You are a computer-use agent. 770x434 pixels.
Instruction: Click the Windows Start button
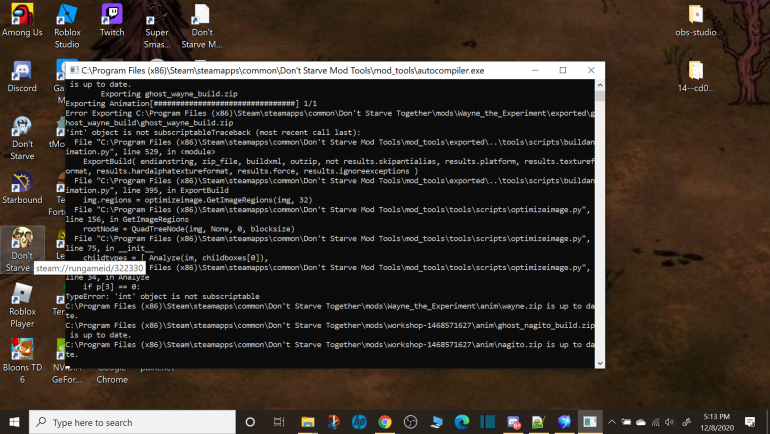coord(14,422)
